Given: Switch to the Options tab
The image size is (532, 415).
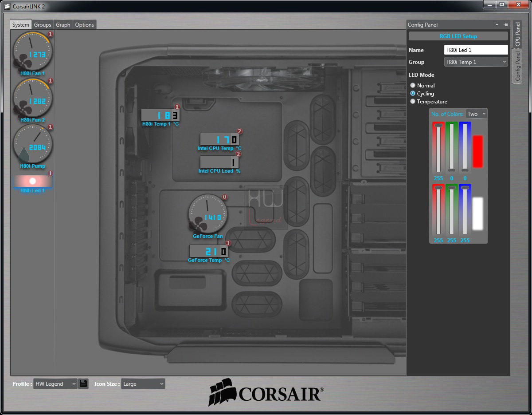Looking at the screenshot, I should 84,25.
